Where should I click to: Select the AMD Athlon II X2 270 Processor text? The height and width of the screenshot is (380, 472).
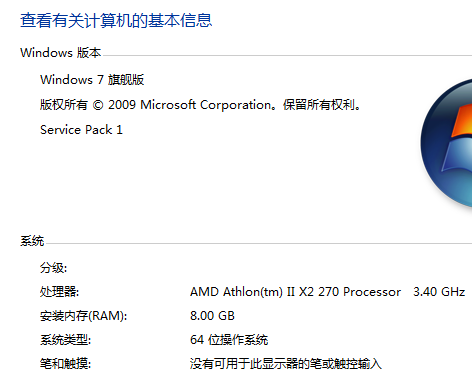click(x=295, y=292)
